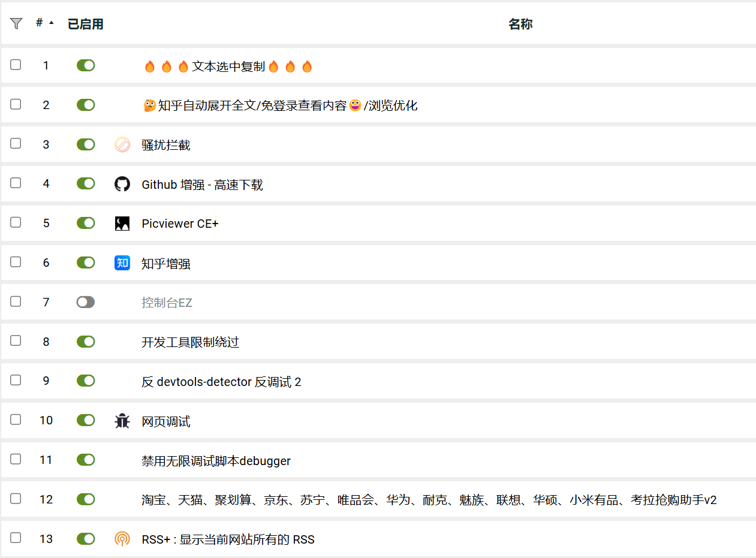Open the Picviewer CE+ script name

(180, 224)
